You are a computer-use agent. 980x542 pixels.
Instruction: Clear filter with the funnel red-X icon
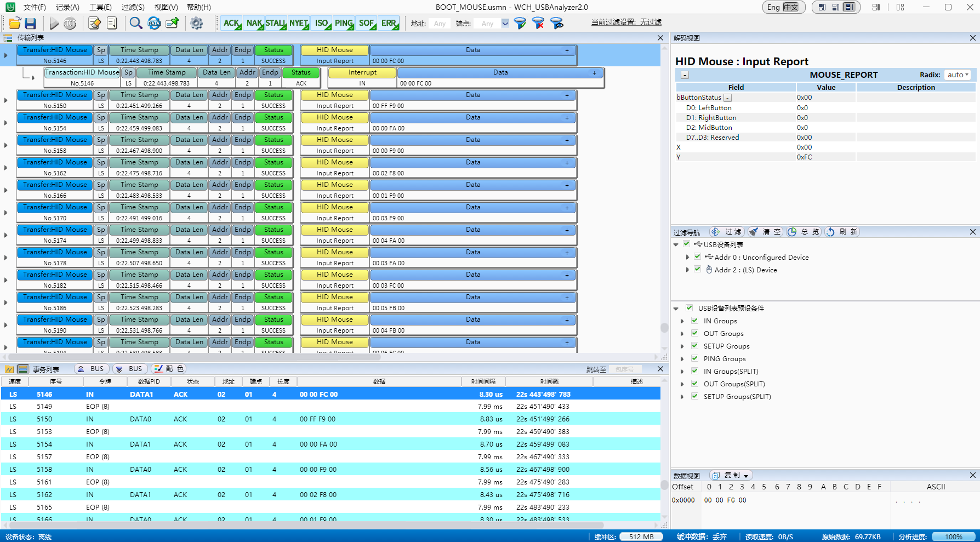point(538,23)
